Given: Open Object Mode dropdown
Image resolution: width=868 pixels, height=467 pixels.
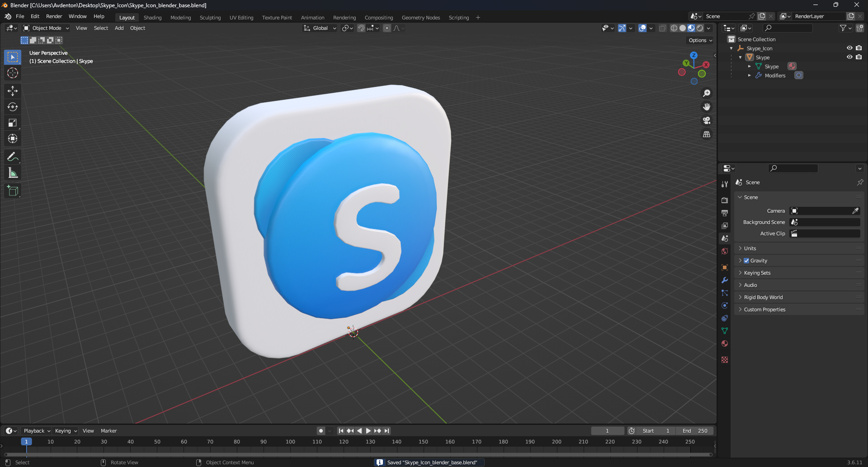Looking at the screenshot, I should point(46,28).
